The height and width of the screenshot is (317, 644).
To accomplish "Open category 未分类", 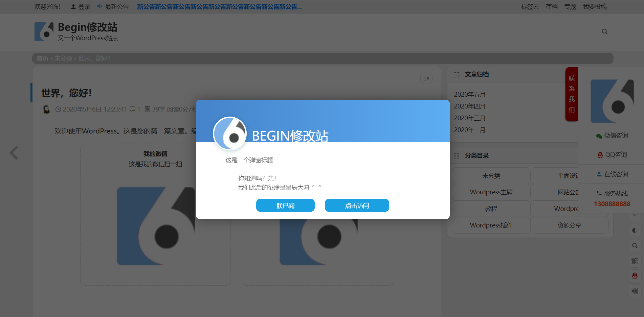I will (x=491, y=176).
